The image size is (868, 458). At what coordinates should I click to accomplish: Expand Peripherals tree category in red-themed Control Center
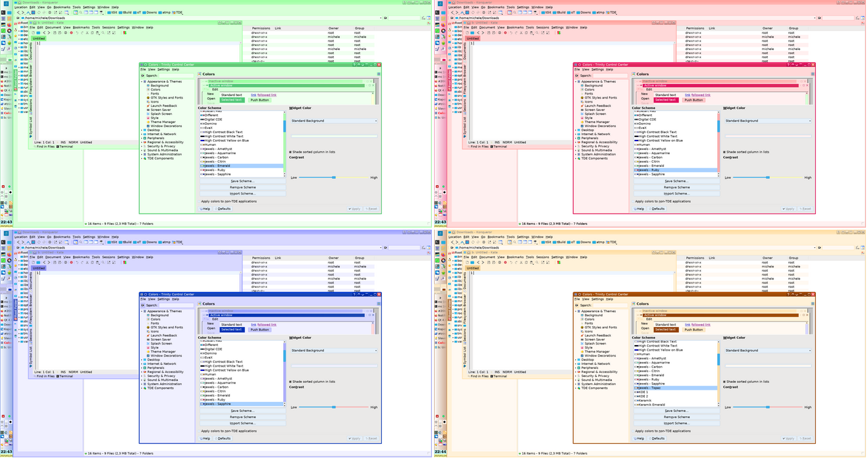pos(577,138)
